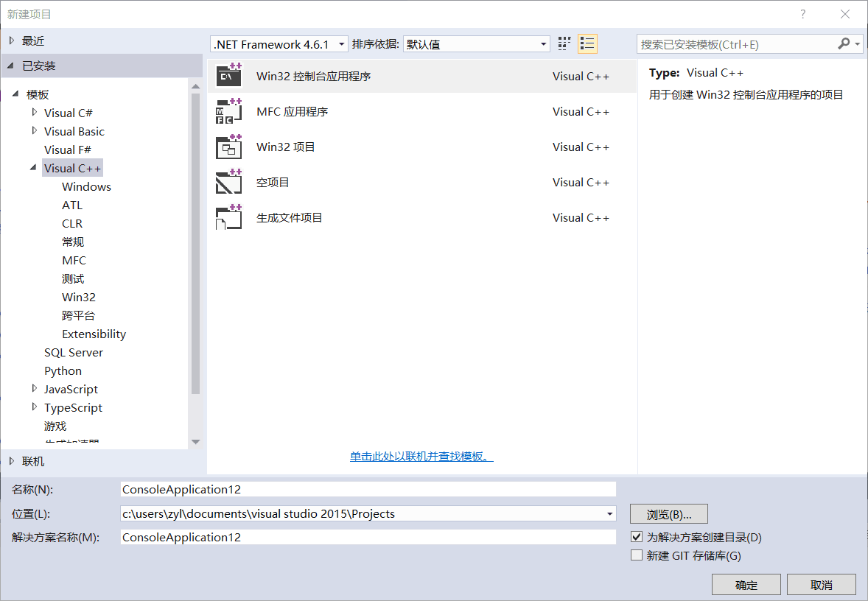The image size is (868, 601).
Task: Toggle the medium icons view button
Action: [x=564, y=43]
